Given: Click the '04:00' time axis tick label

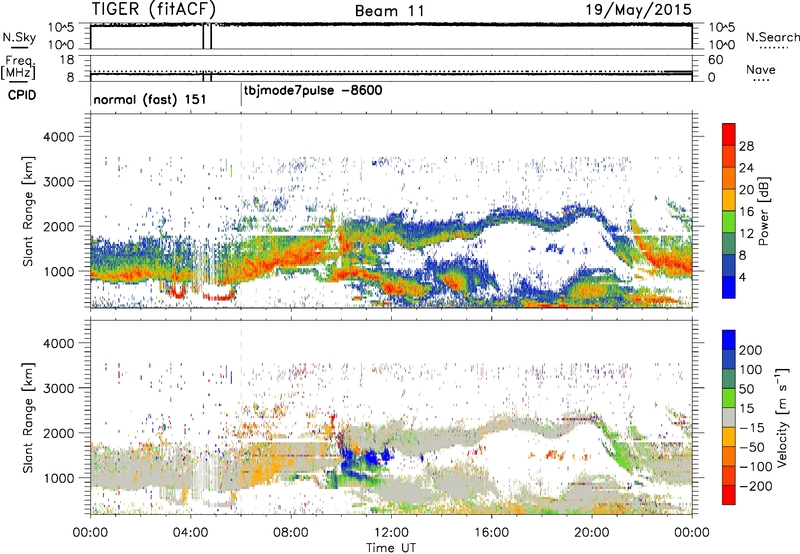Looking at the screenshot, I should click(x=191, y=533).
